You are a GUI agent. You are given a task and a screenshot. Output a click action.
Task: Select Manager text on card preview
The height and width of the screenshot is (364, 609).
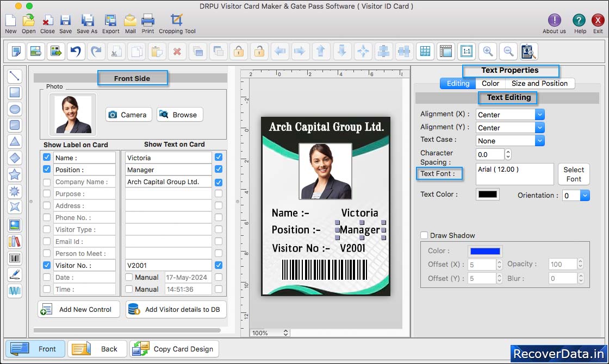tap(360, 230)
